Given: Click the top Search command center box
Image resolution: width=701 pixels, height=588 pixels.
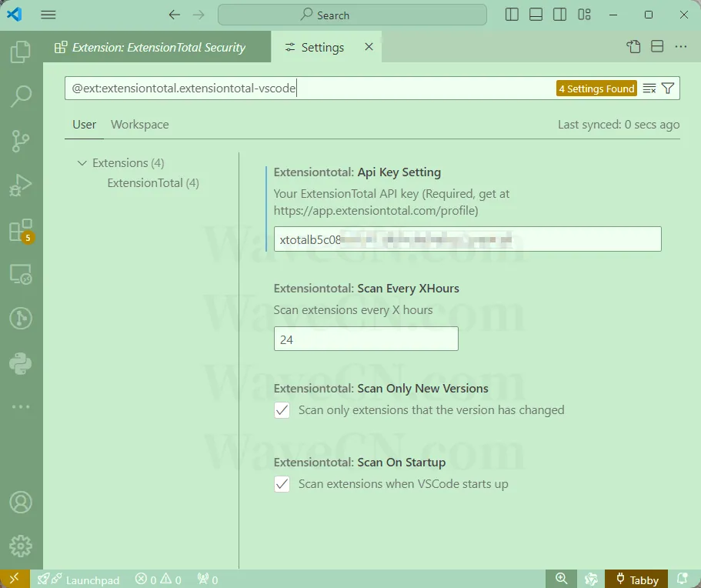Looking at the screenshot, I should (352, 15).
